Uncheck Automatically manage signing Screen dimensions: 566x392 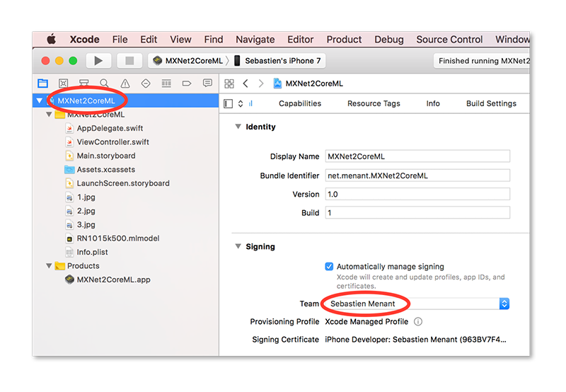tap(329, 266)
